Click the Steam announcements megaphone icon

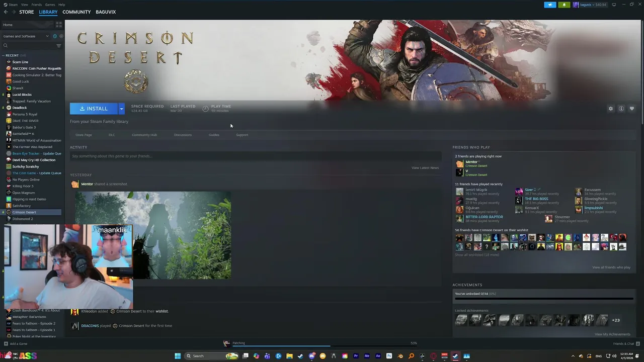[x=550, y=5]
